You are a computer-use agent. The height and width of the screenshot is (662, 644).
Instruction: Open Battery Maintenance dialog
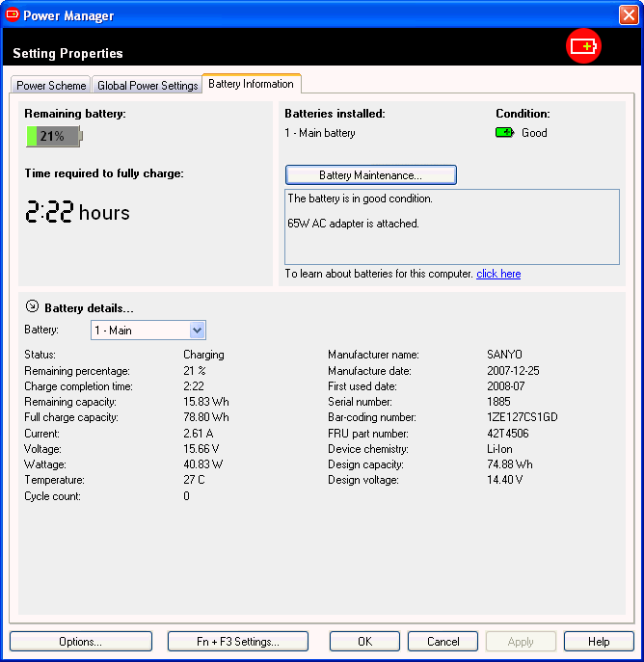370,175
